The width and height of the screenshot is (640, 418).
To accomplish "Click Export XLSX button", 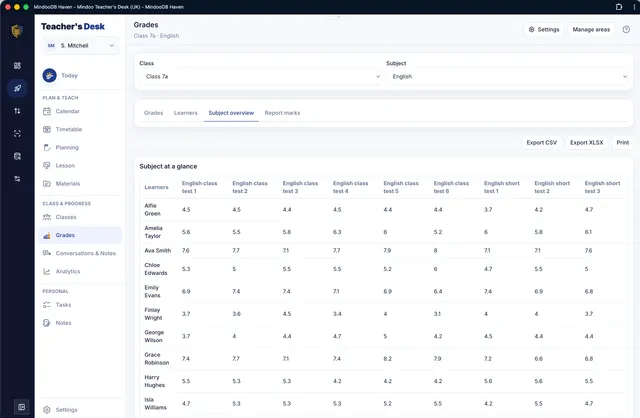I will coord(586,142).
